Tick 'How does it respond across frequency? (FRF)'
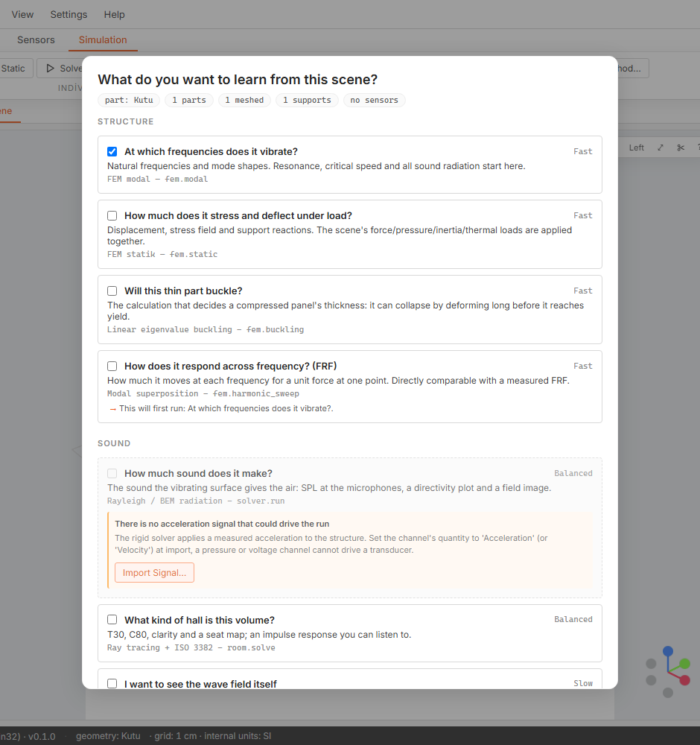 click(x=112, y=367)
